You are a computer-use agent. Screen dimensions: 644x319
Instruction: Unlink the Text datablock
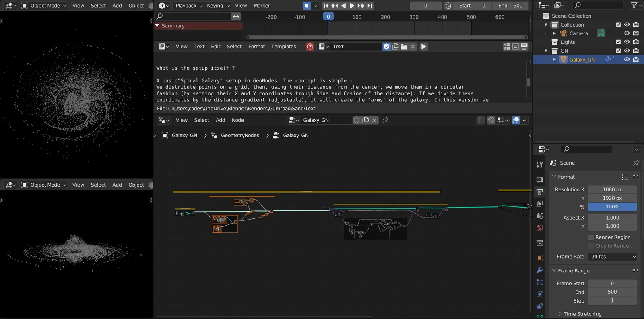413,47
